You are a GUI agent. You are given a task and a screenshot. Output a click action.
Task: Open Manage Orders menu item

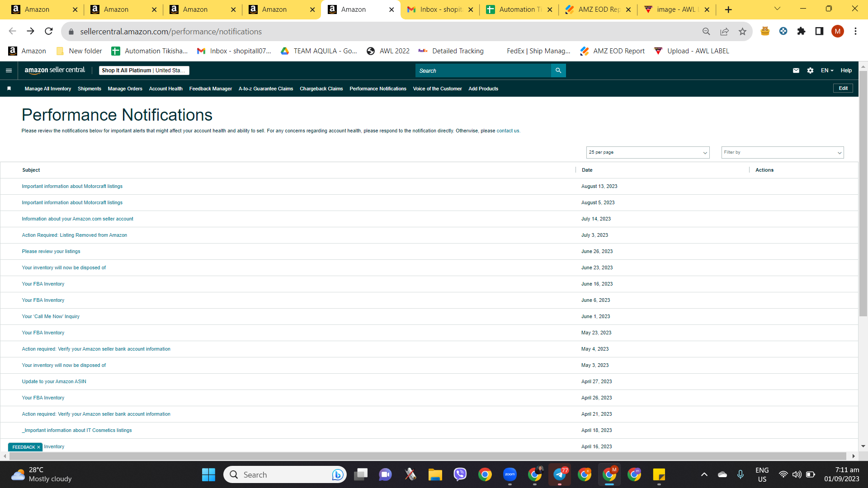click(125, 89)
